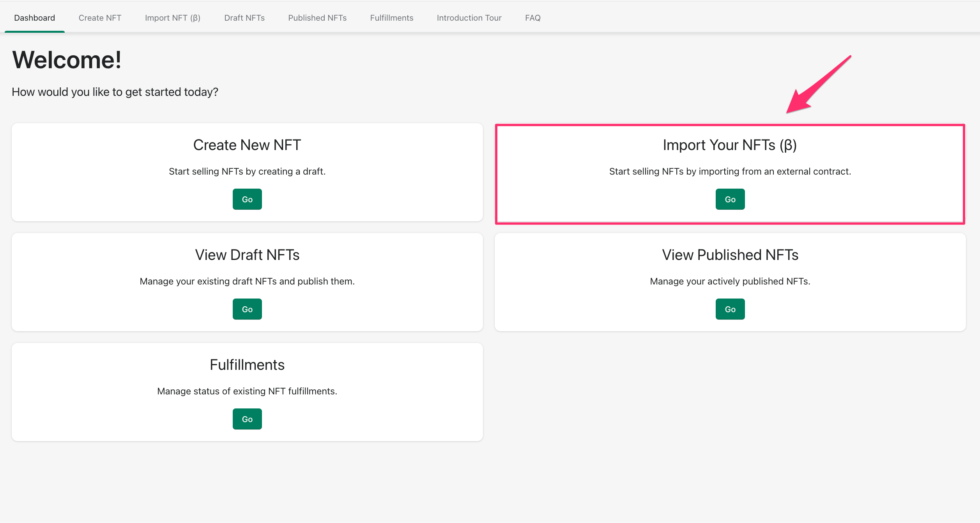The width and height of the screenshot is (980, 523).
Task: Click the View Published NFTs heading
Action: coord(730,255)
